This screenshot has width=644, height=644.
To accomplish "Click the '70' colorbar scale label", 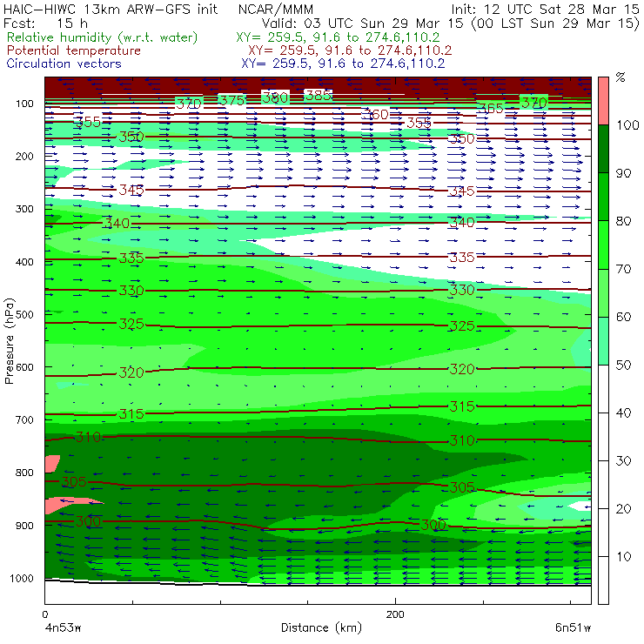I will pyautogui.click(x=623, y=269).
